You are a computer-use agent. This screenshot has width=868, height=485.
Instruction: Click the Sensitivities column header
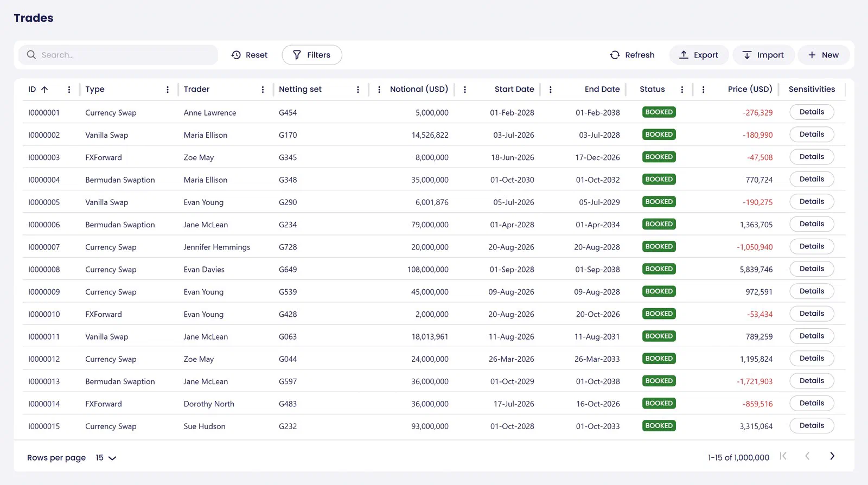[812, 90]
